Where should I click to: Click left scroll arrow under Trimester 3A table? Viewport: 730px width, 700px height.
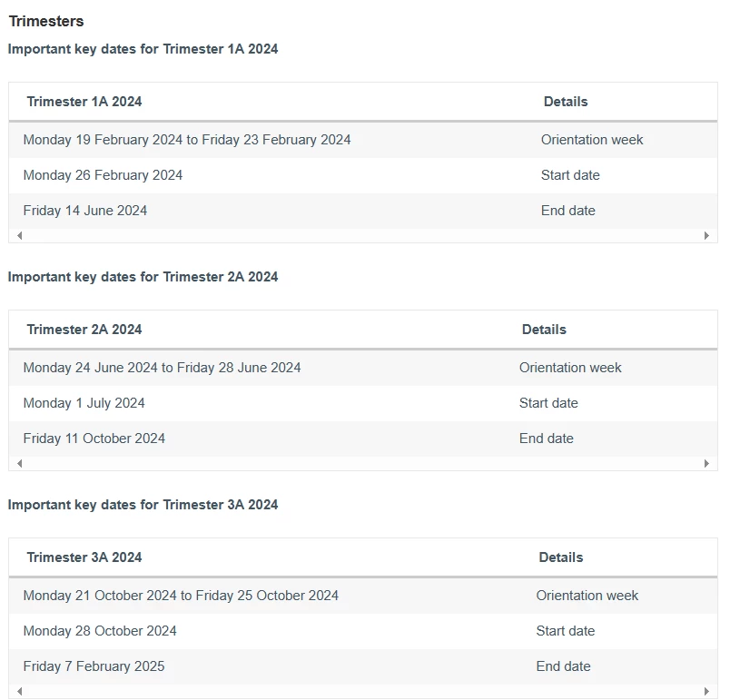tap(20, 691)
